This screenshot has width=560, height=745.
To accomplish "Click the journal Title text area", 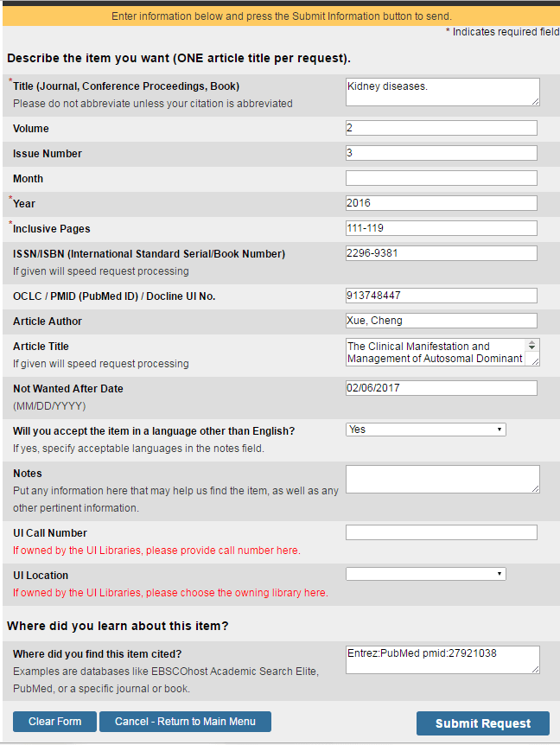I will tap(442, 92).
